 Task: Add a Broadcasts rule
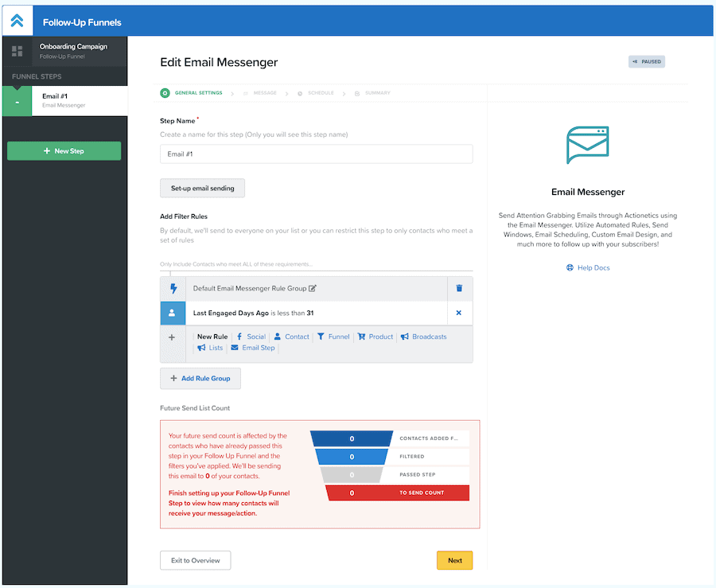click(424, 337)
